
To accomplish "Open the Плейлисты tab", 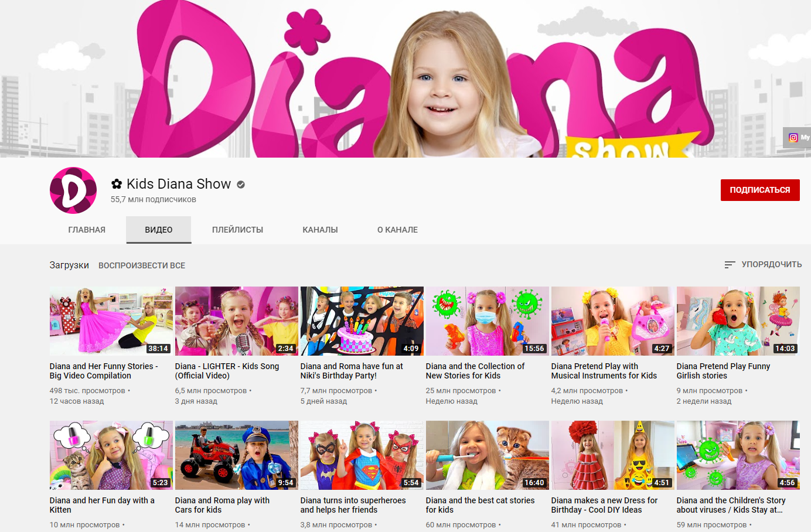I will pos(237,230).
